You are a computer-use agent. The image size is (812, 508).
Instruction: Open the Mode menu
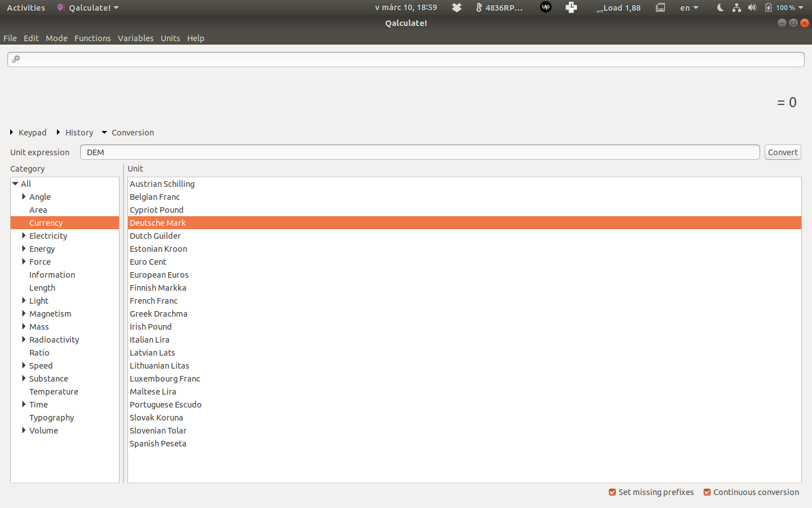tap(56, 38)
